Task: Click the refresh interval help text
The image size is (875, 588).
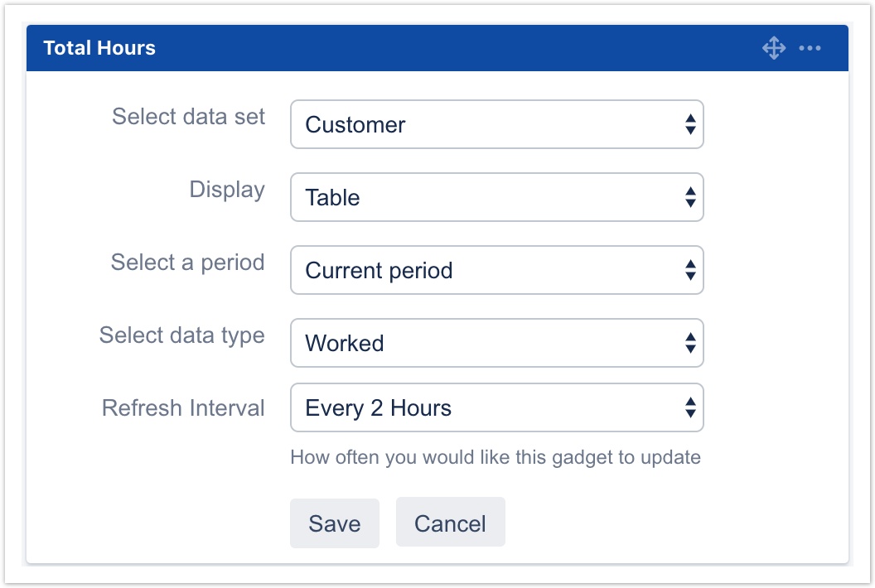Action: (496, 457)
